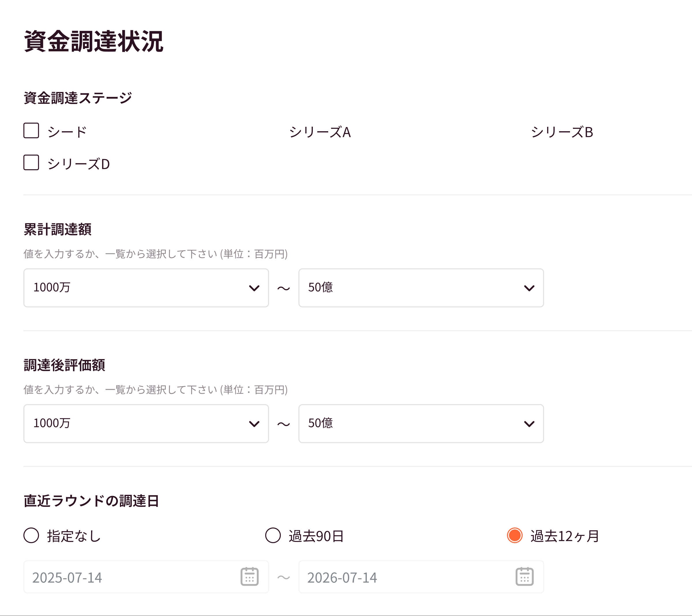The height and width of the screenshot is (616, 692).
Task: Click the 資金調達ステージ section heading
Action: pos(78,98)
